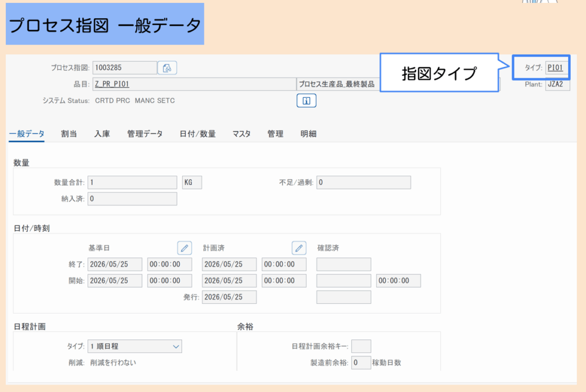This screenshot has height=392, width=586.
Task: Click the CRTD PRC MANC SETC status text
Action: coord(135,101)
